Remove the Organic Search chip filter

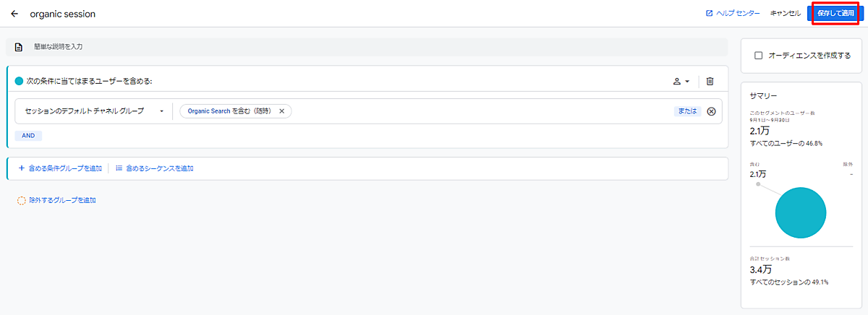[282, 111]
